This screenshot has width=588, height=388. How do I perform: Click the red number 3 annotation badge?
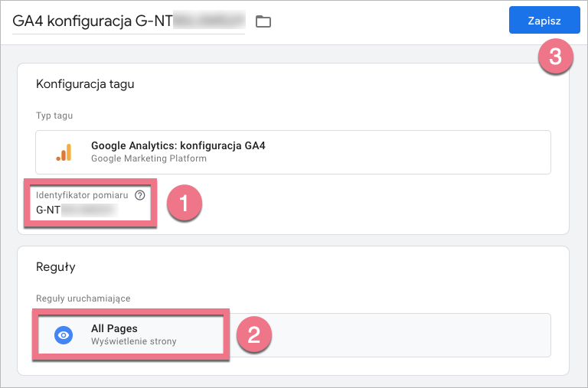tap(555, 57)
